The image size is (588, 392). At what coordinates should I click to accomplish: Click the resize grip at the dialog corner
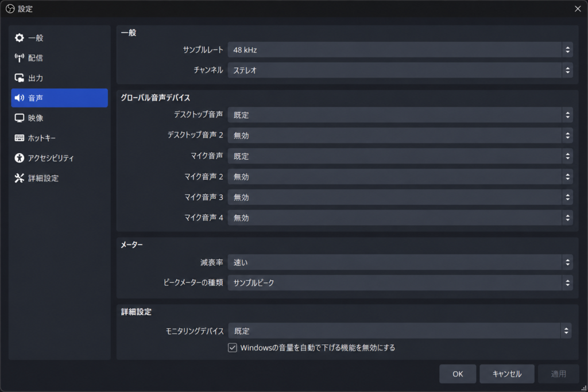(583, 388)
